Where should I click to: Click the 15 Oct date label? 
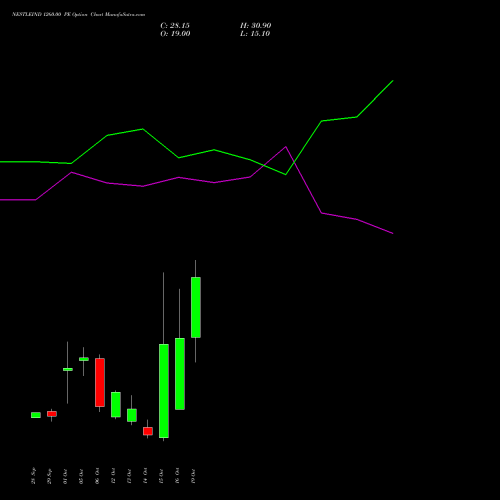[x=161, y=476]
